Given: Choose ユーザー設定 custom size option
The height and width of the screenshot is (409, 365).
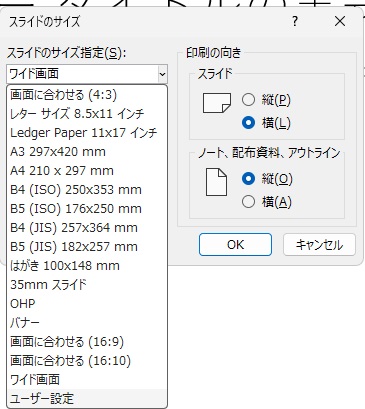Looking at the screenshot, I should 87,399.
